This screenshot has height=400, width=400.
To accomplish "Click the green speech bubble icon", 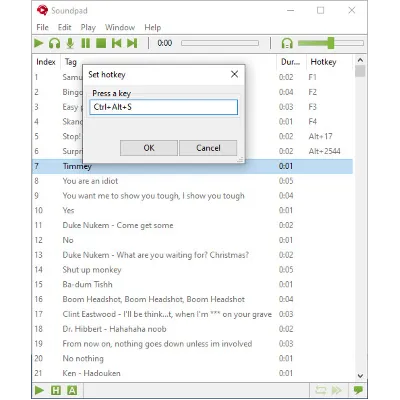I will point(358,390).
